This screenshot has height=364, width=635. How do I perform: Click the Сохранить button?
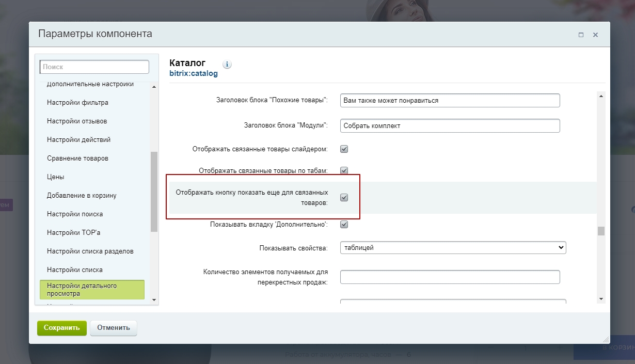tap(62, 328)
